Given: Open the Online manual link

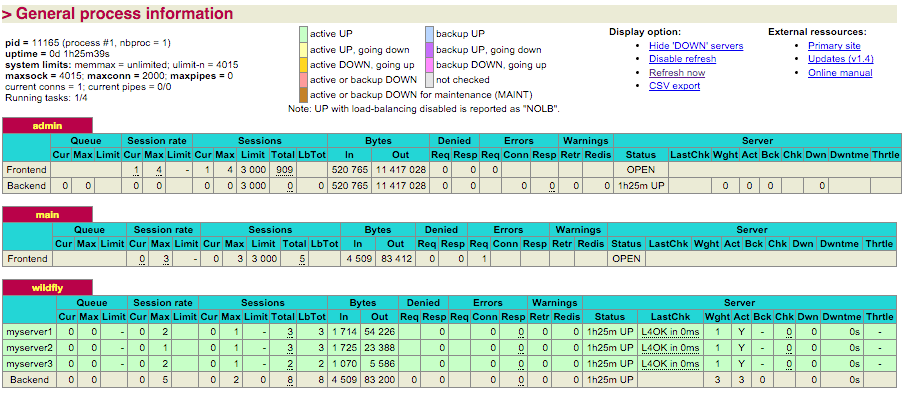Looking at the screenshot, I should pos(840,73).
